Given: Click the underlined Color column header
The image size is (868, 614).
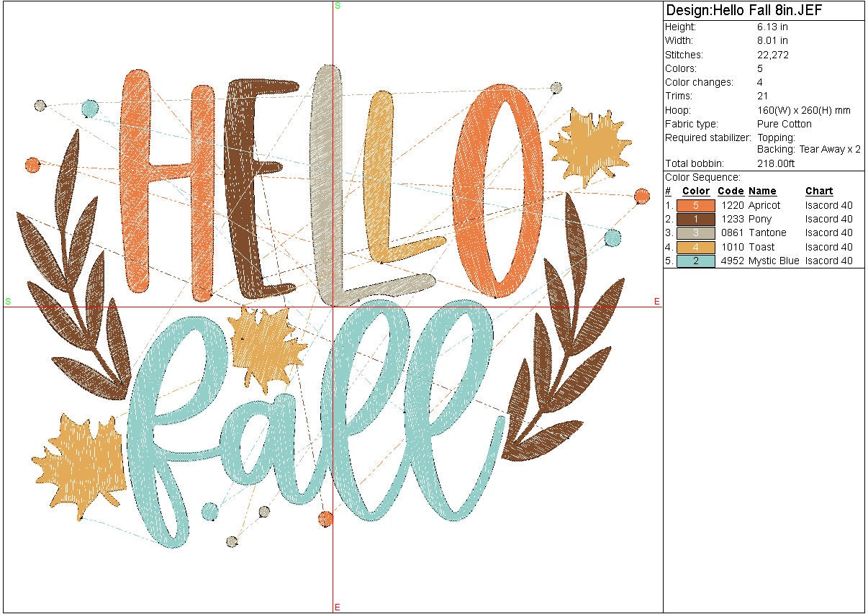Looking at the screenshot, I should coord(695,191).
